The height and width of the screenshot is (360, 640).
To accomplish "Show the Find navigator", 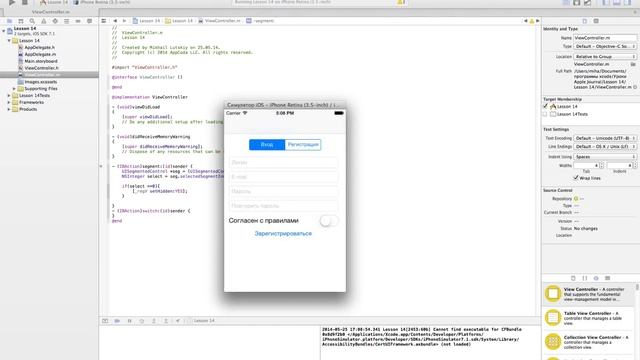I will pyautogui.click(x=32, y=21).
